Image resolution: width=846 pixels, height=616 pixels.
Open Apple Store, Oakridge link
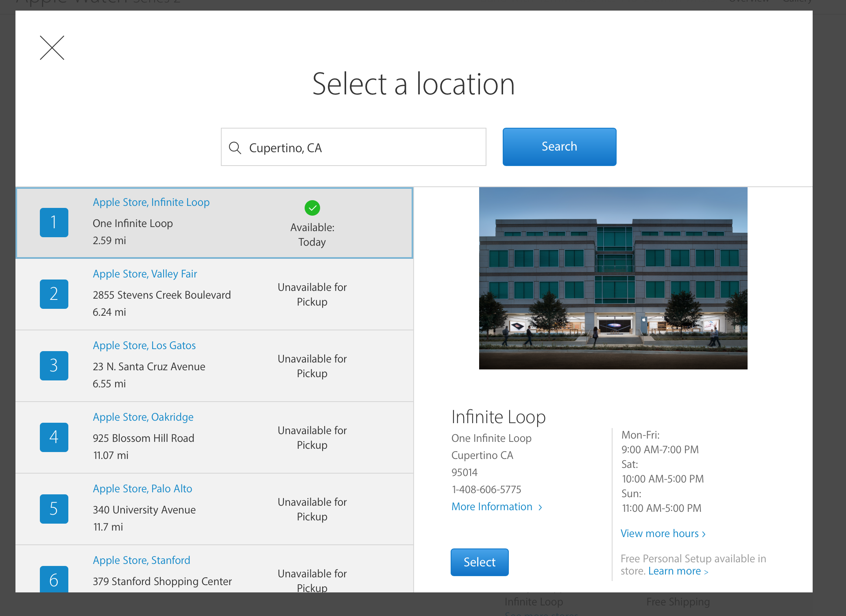(143, 417)
